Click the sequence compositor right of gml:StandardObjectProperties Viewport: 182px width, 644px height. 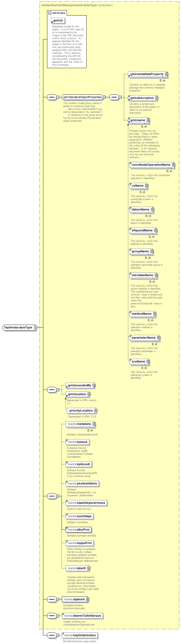(x=114, y=97)
